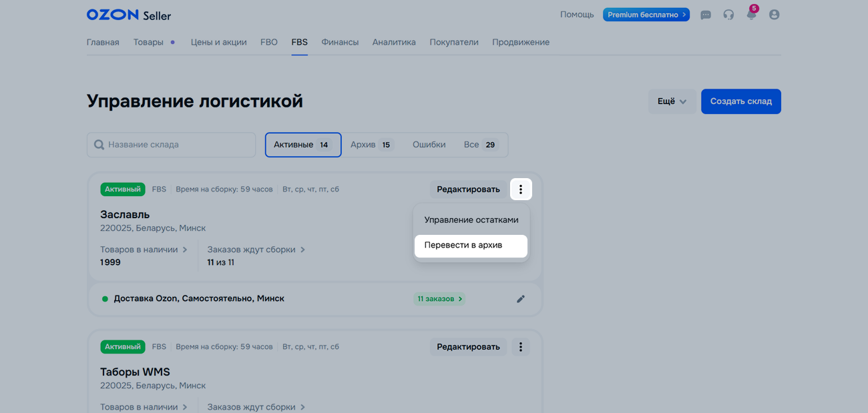This screenshot has height=413, width=868.
Task: Open notifications bell with 5 badge
Action: [751, 15]
